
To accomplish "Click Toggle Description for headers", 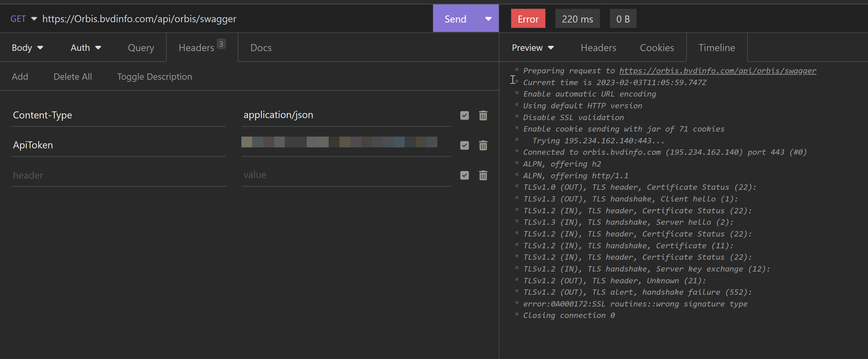I will click(x=155, y=76).
